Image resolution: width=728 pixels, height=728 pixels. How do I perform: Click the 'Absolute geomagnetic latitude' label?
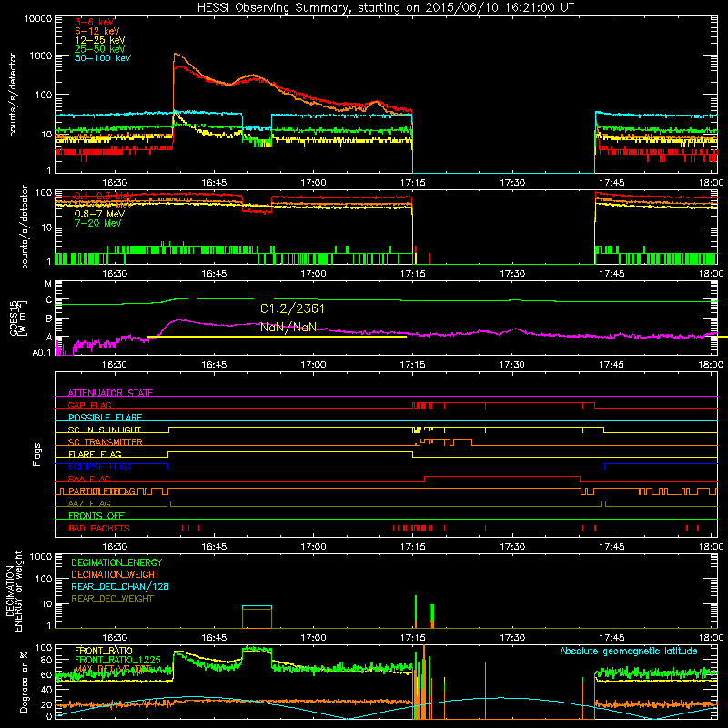pos(629,652)
